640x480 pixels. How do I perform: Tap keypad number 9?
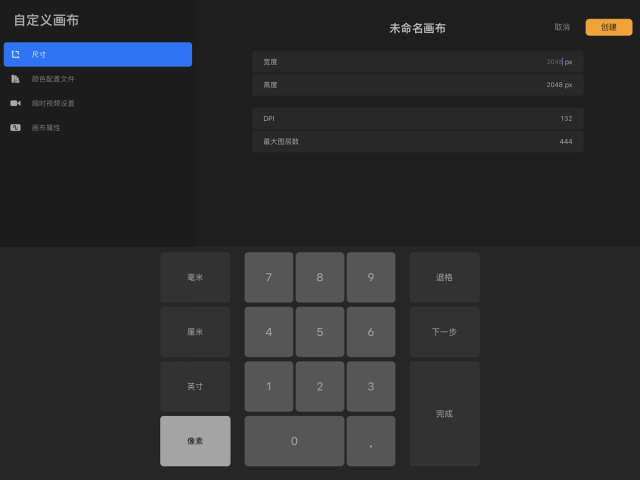pyautogui.click(x=371, y=277)
